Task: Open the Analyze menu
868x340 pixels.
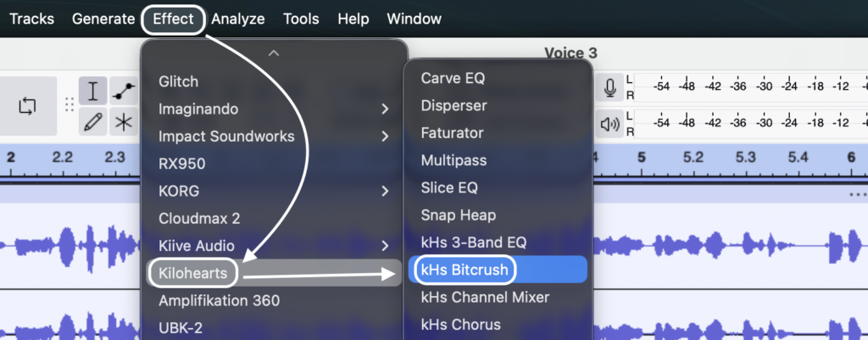Action: tap(238, 19)
